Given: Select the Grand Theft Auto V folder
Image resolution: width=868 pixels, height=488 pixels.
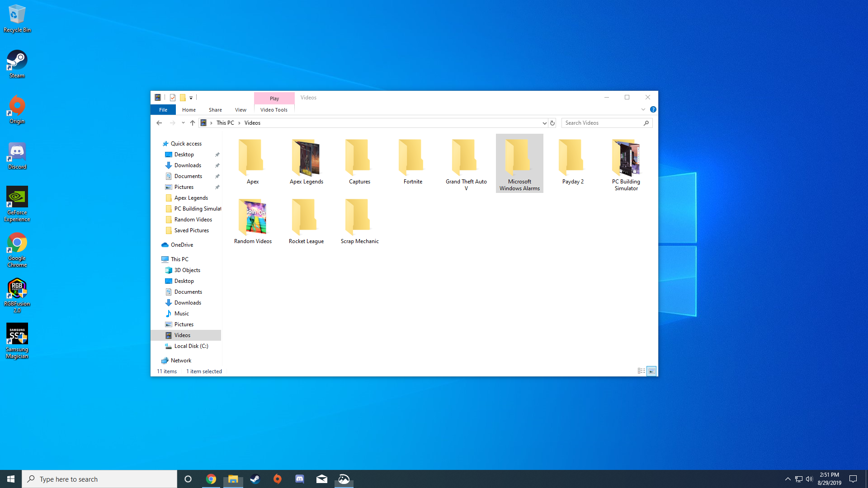Looking at the screenshot, I should 466,164.
